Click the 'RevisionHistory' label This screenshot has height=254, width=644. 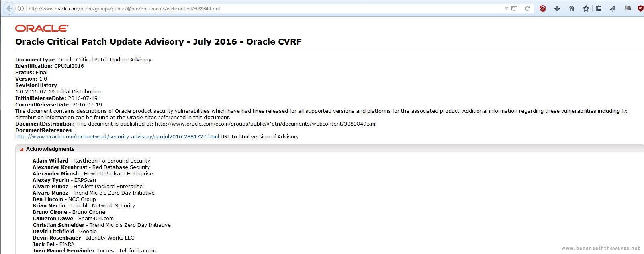36,85
